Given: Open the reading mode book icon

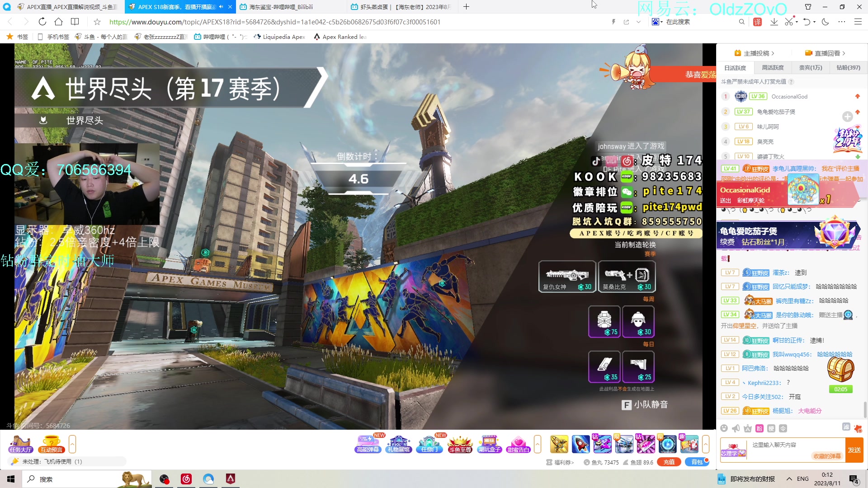Looking at the screenshot, I should [75, 22].
